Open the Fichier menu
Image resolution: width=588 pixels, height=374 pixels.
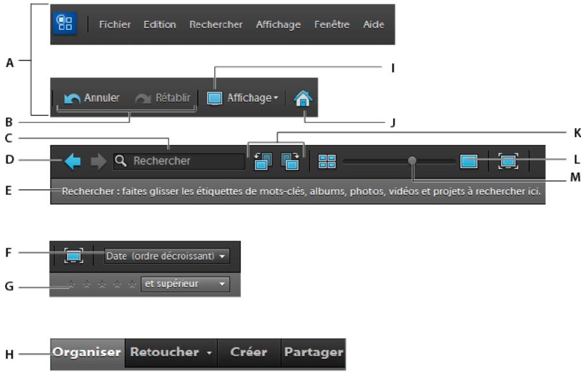pyautogui.click(x=115, y=25)
